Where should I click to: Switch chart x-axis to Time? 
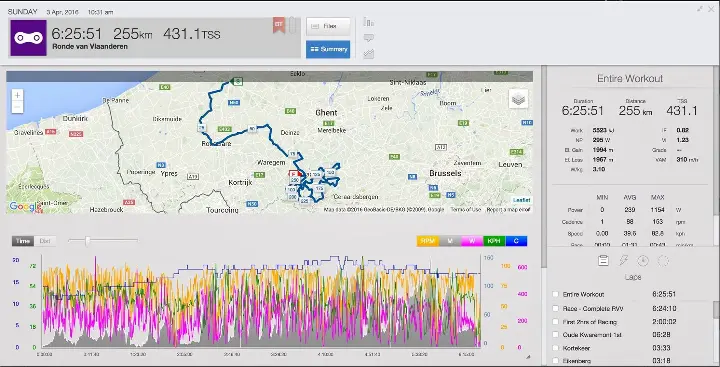pos(23,241)
